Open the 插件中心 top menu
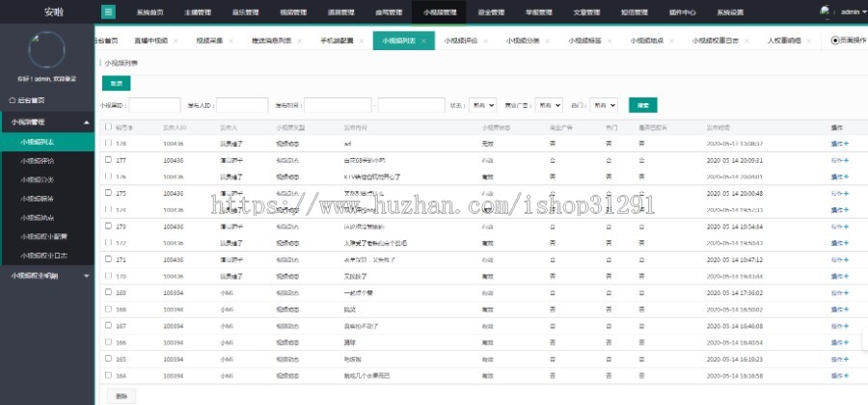 point(682,13)
